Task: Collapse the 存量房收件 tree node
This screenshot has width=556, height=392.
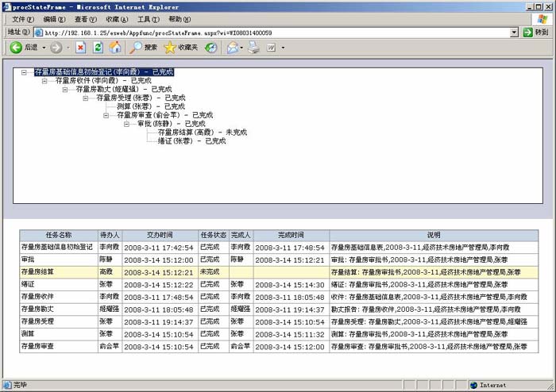Action: pyautogui.click(x=45, y=81)
